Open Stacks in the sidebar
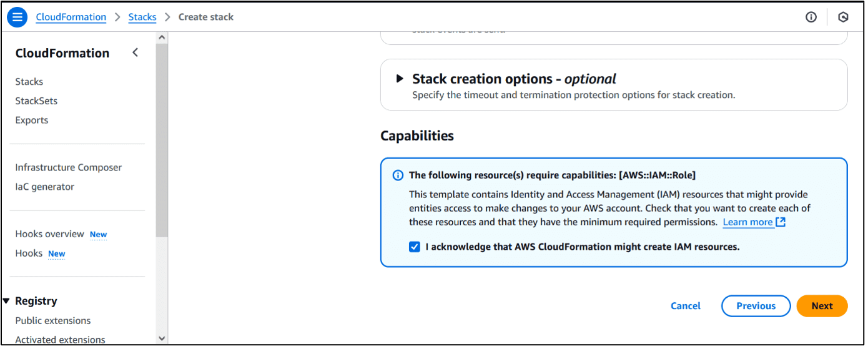The height and width of the screenshot is (349, 868). [x=29, y=82]
